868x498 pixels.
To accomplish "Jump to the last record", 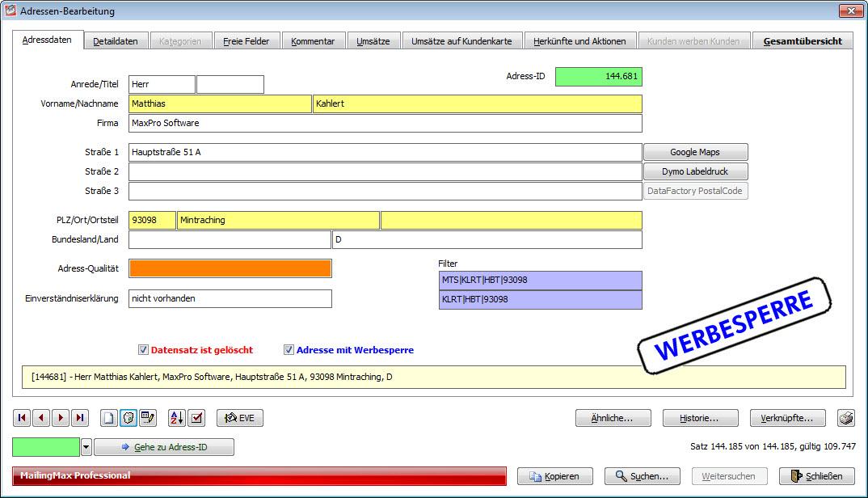I will (79, 418).
